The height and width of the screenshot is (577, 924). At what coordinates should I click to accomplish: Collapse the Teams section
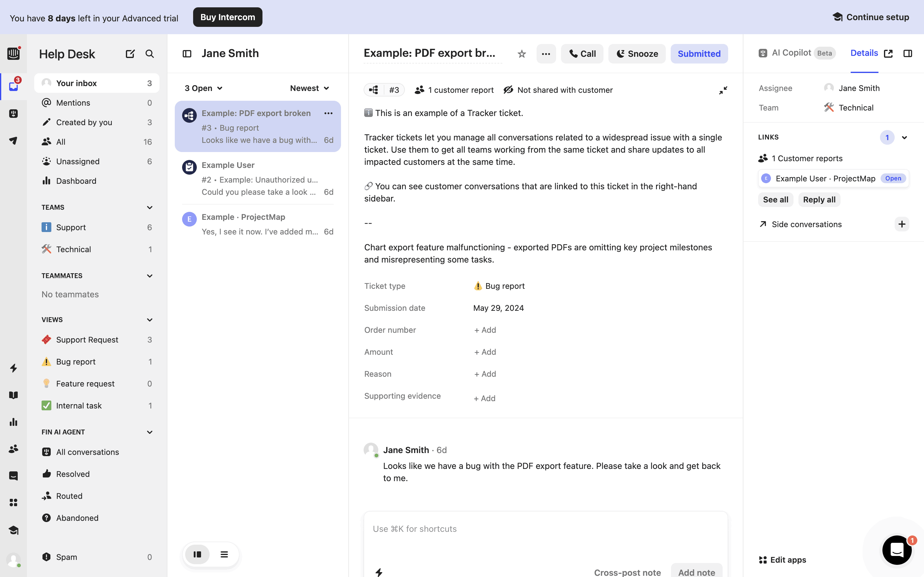pos(150,208)
